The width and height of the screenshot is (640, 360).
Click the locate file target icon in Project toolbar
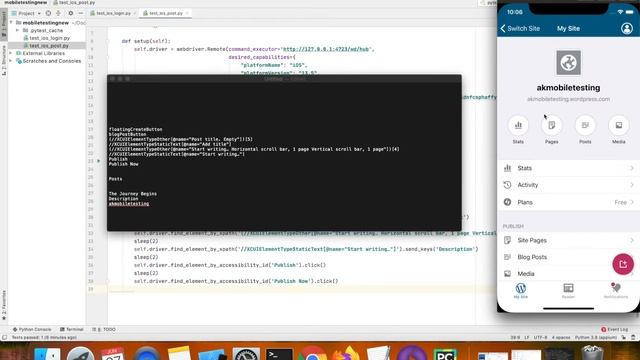48,13
